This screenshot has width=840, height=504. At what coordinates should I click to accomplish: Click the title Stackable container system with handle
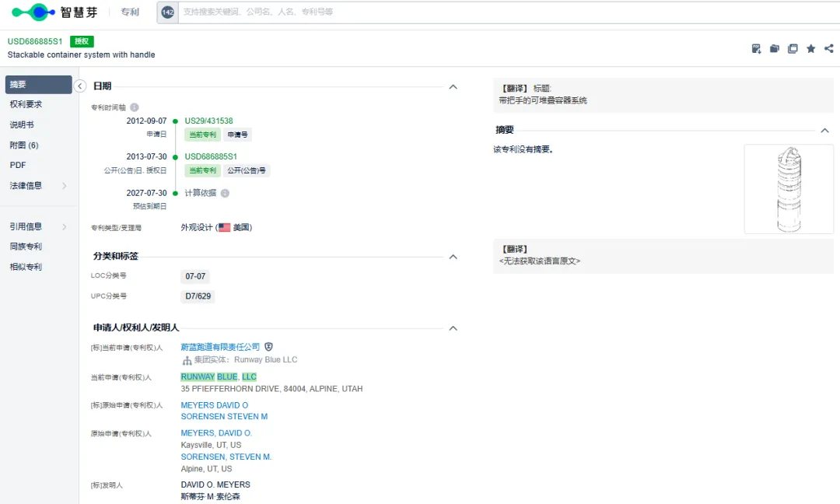coord(82,54)
